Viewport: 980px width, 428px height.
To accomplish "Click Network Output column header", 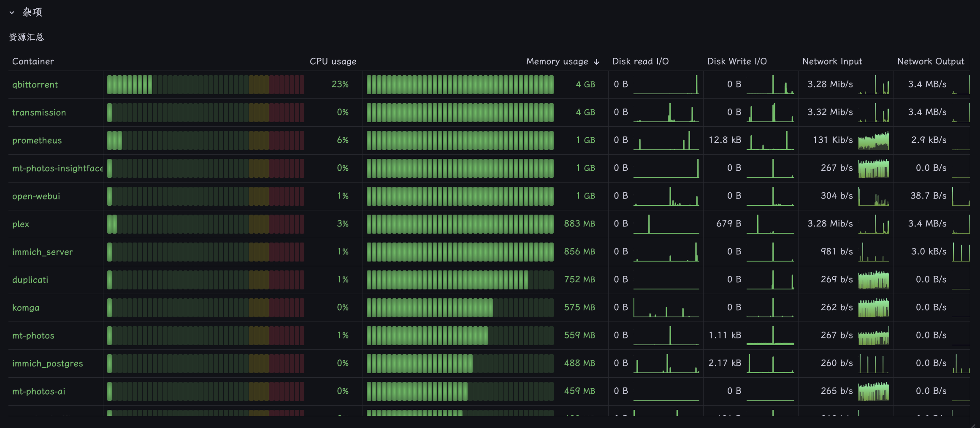I will click(931, 61).
